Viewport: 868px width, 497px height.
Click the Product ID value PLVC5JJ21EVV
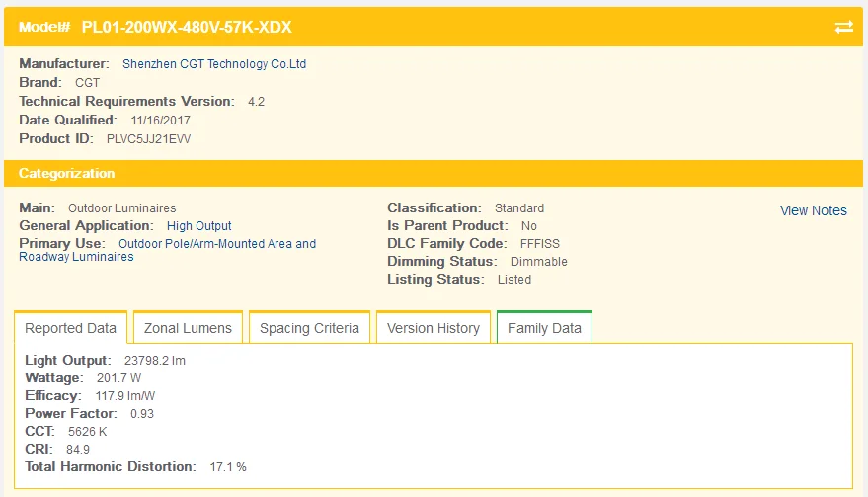click(148, 139)
